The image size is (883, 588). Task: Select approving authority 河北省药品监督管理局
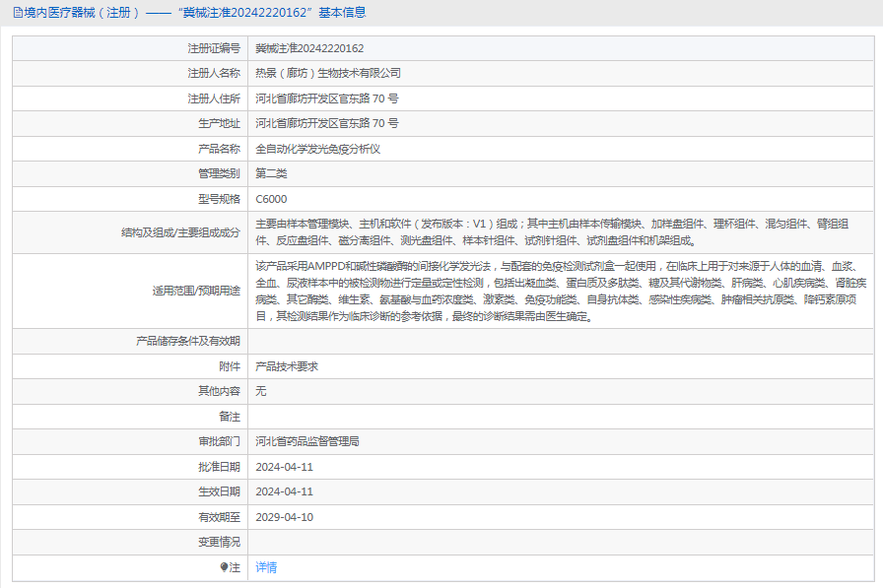[x=307, y=441]
